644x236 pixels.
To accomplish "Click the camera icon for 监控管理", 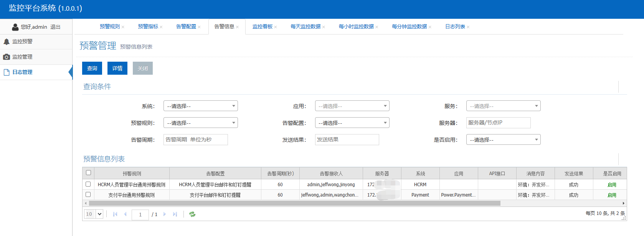I will [7, 57].
